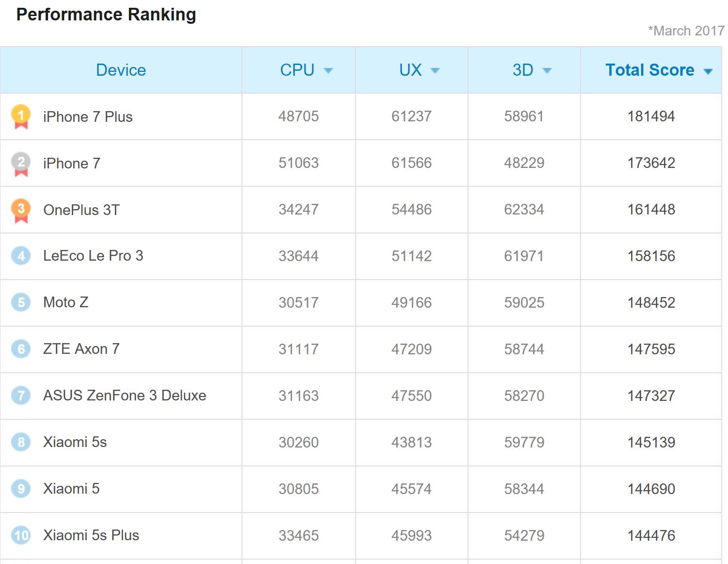Select the total score 161448
Image resolution: width=728 pixels, height=564 pixels.
(651, 210)
